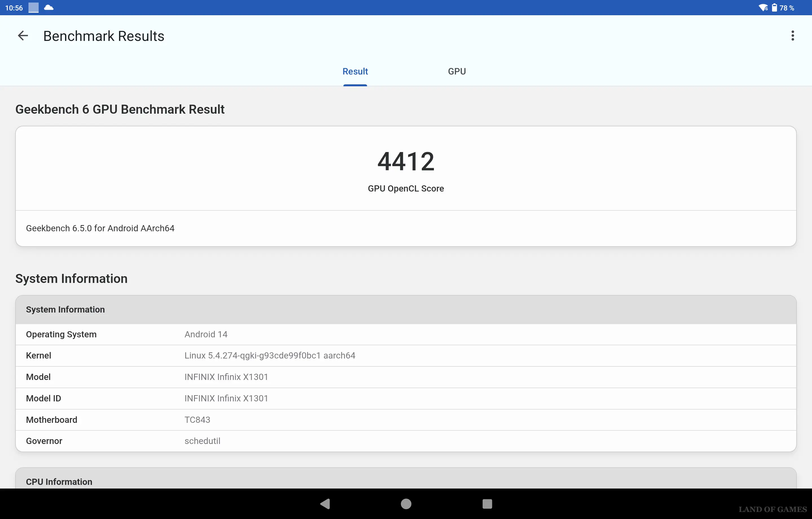
Task: Open the three-dot overflow menu
Action: [x=793, y=36]
